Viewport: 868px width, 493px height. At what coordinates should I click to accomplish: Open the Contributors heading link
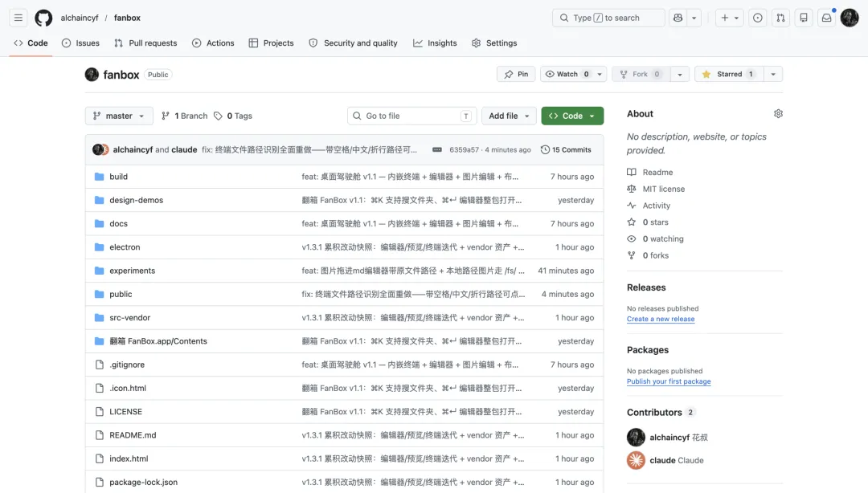[x=661, y=412]
